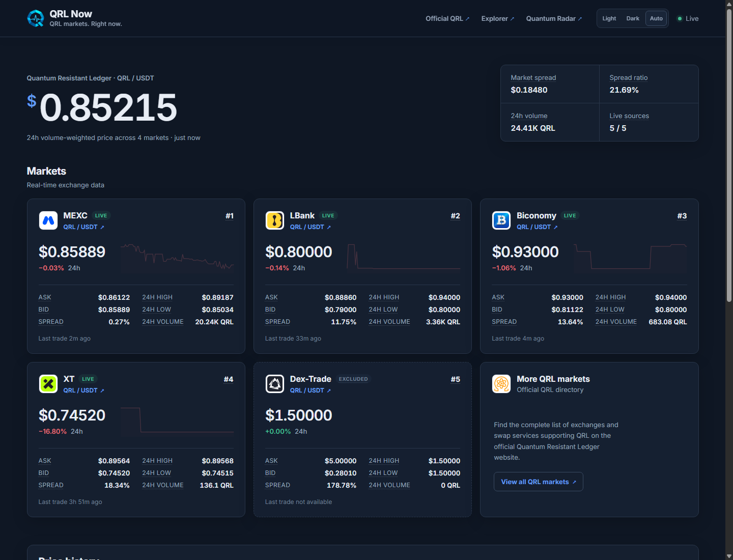Click the LBank exchange logo icon
This screenshot has height=560, width=733.
275,220
